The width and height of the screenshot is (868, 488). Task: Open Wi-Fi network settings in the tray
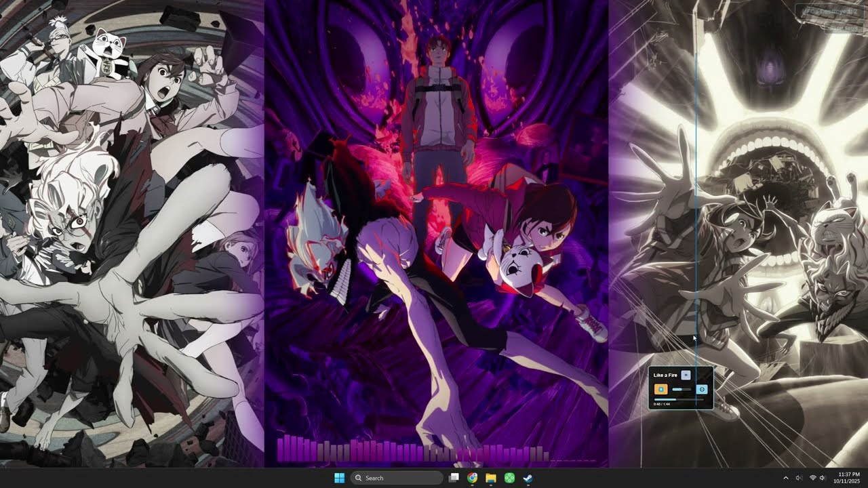[x=812, y=478]
